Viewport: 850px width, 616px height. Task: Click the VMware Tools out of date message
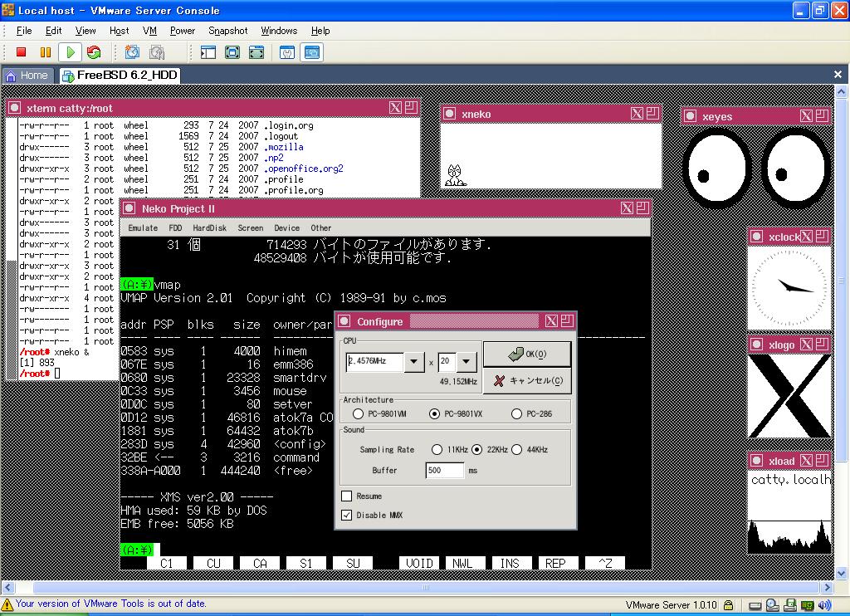pyautogui.click(x=110, y=604)
